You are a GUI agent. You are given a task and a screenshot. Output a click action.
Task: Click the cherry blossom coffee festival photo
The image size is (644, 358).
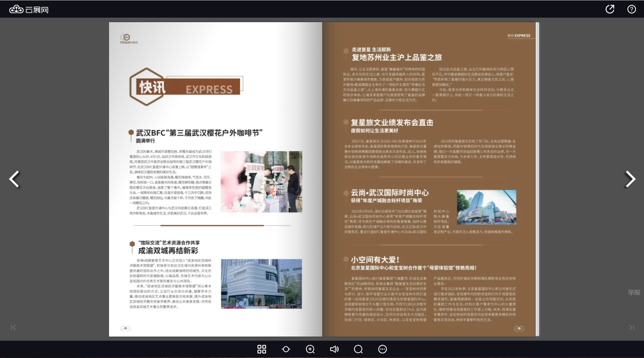tap(261, 181)
